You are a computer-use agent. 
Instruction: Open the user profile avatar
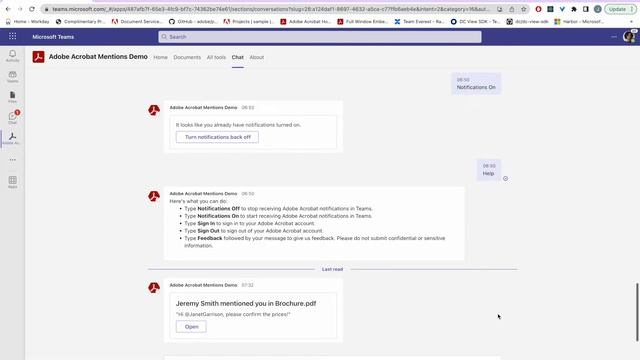tap(629, 36)
